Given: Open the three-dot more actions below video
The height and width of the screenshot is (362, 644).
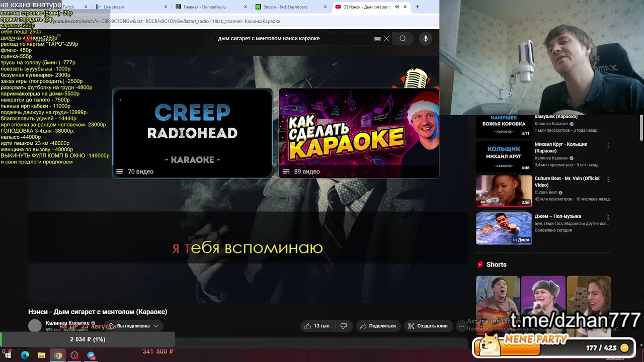Looking at the screenshot, I should pos(461,326).
